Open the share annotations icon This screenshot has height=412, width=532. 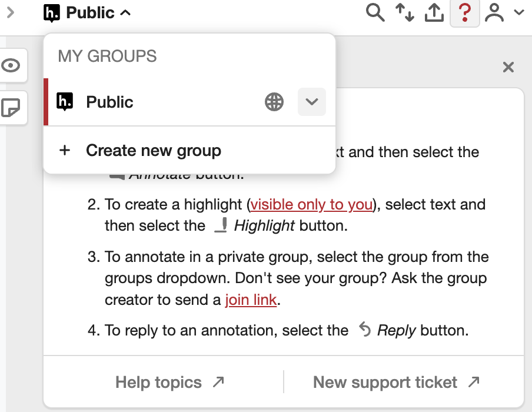pyautogui.click(x=434, y=12)
